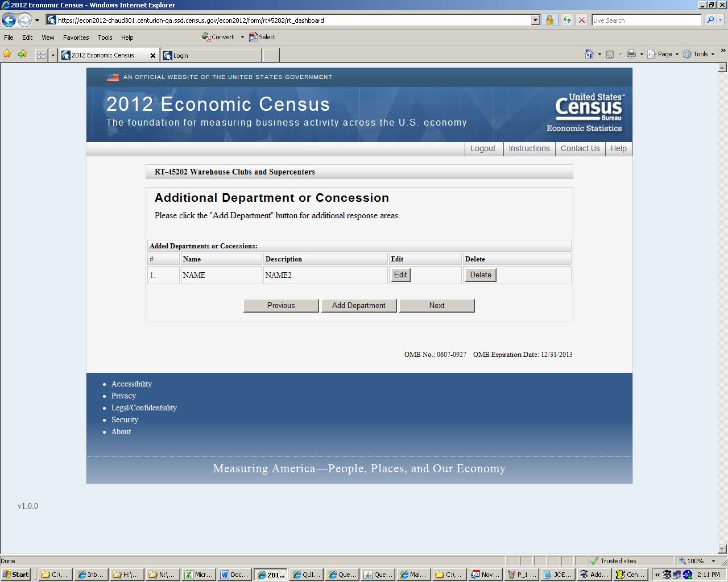The height and width of the screenshot is (582, 728).
Task: Click the Live Search magnifier button
Action: (x=710, y=20)
